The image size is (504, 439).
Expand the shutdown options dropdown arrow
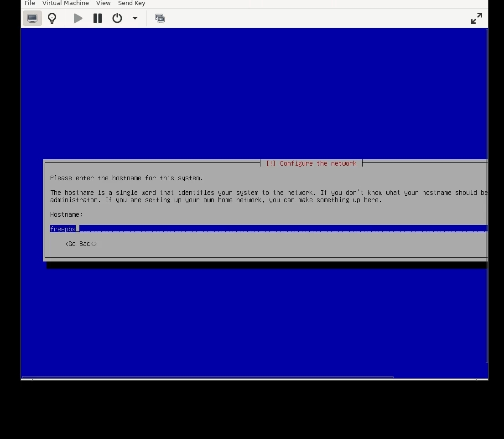click(135, 18)
